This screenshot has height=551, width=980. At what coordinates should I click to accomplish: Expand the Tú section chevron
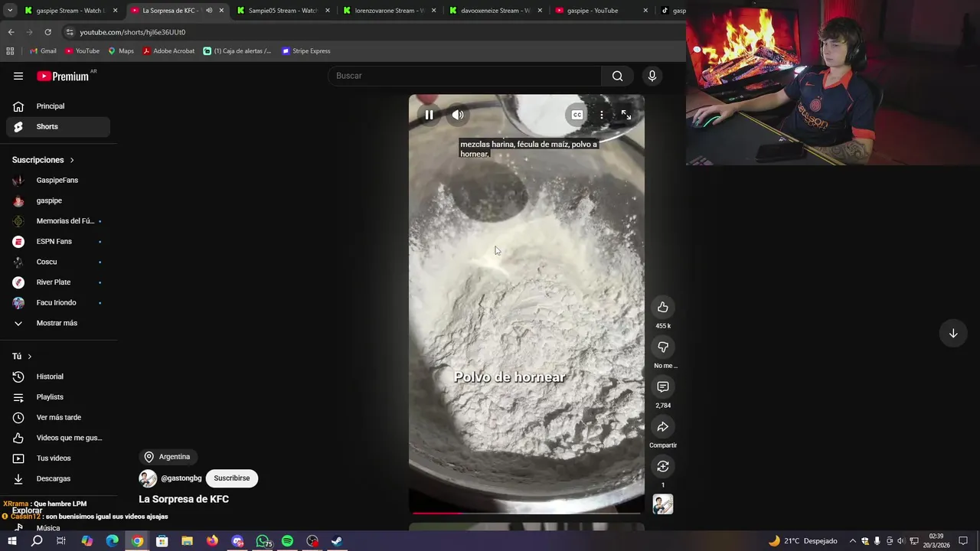click(30, 357)
